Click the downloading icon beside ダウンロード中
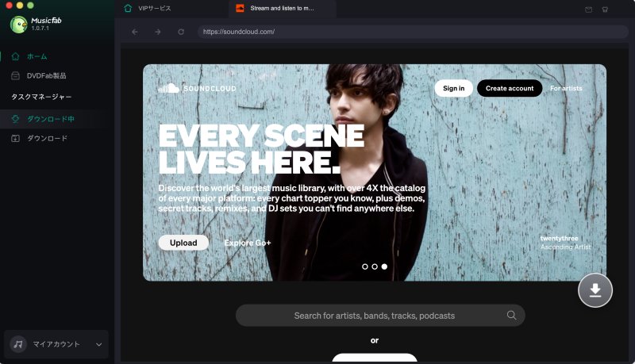The height and width of the screenshot is (364, 635). tap(15, 119)
